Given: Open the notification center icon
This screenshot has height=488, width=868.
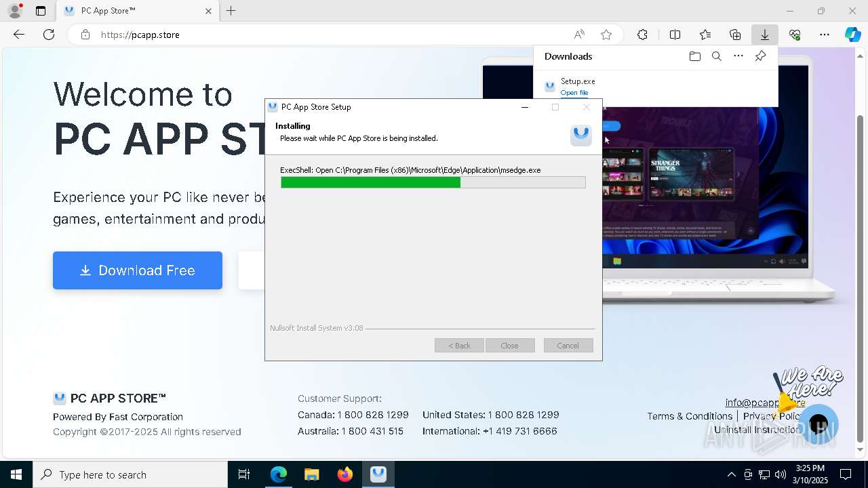Looking at the screenshot, I should click(x=846, y=474).
